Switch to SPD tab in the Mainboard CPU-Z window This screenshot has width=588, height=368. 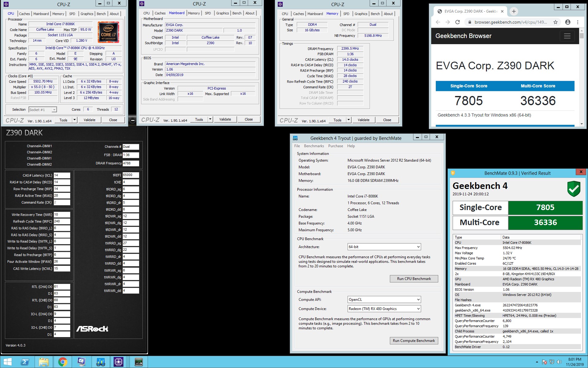[208, 13]
